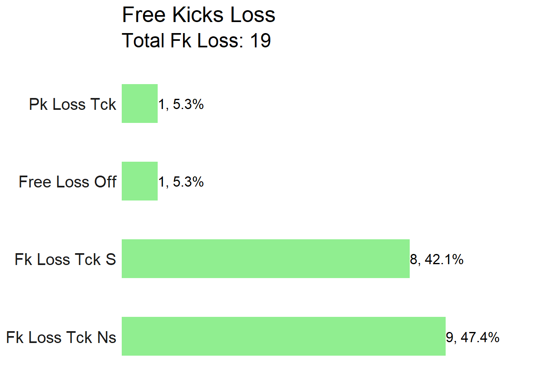549x392 pixels.
Task: Click the 8, 42.1% value label
Action: click(437, 259)
